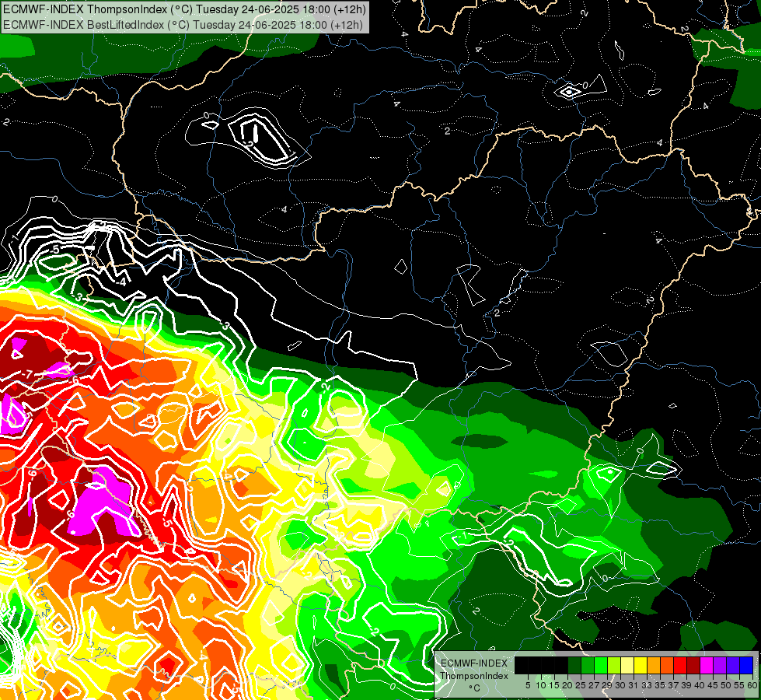
Task: Select the red 37–39 legend swatch
Action: point(680,666)
